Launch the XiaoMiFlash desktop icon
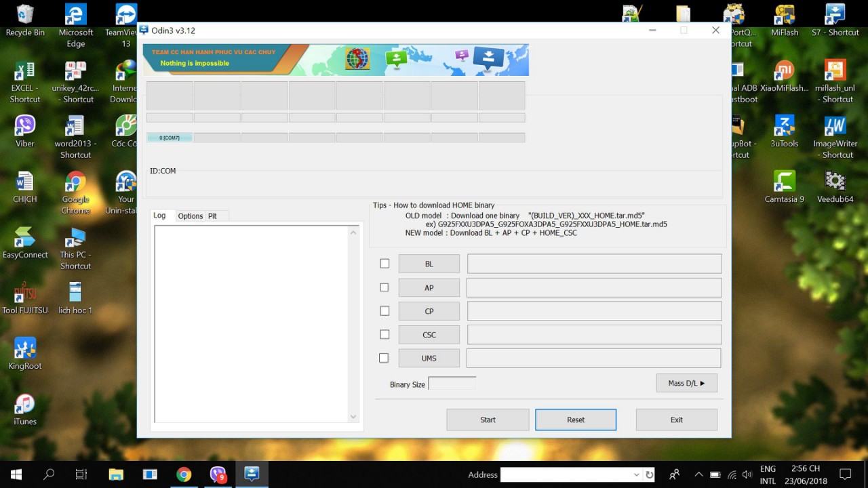Screen dimensions: 868x488 [x=785, y=77]
